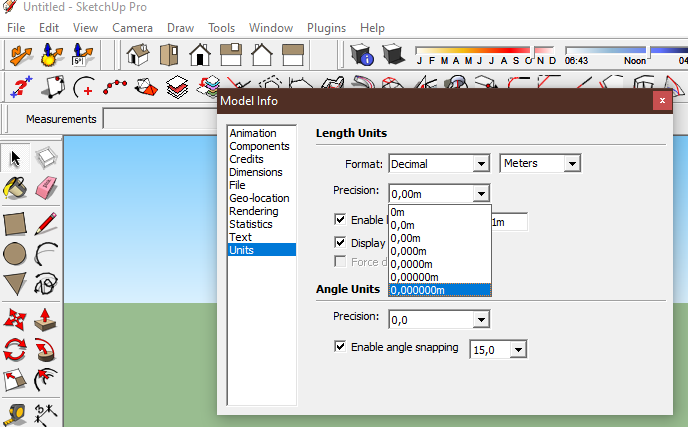
Task: Choose 0,0000m precision option
Action: [440, 264]
